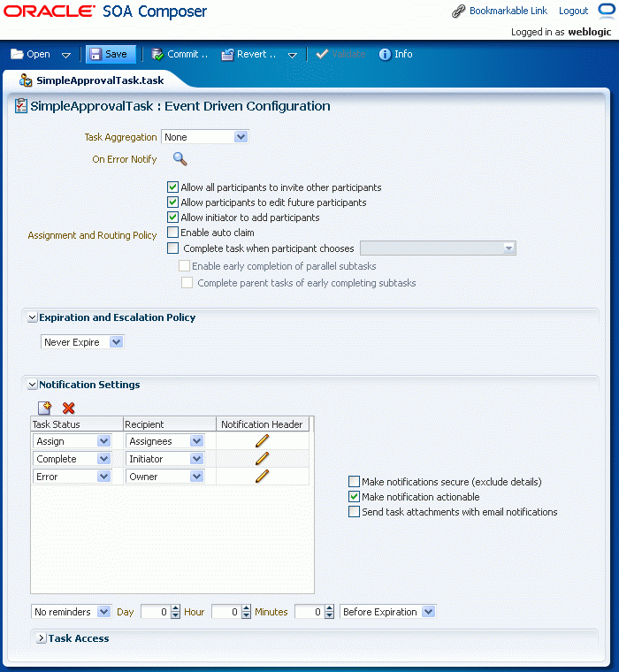Open the dropdown arrow next to Revert

(x=293, y=55)
